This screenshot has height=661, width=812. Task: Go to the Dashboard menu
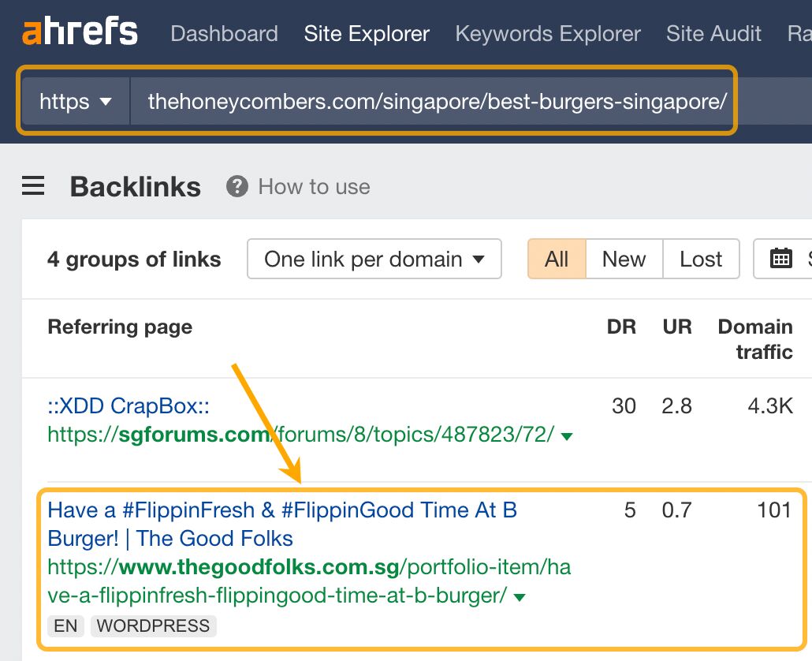(x=224, y=34)
